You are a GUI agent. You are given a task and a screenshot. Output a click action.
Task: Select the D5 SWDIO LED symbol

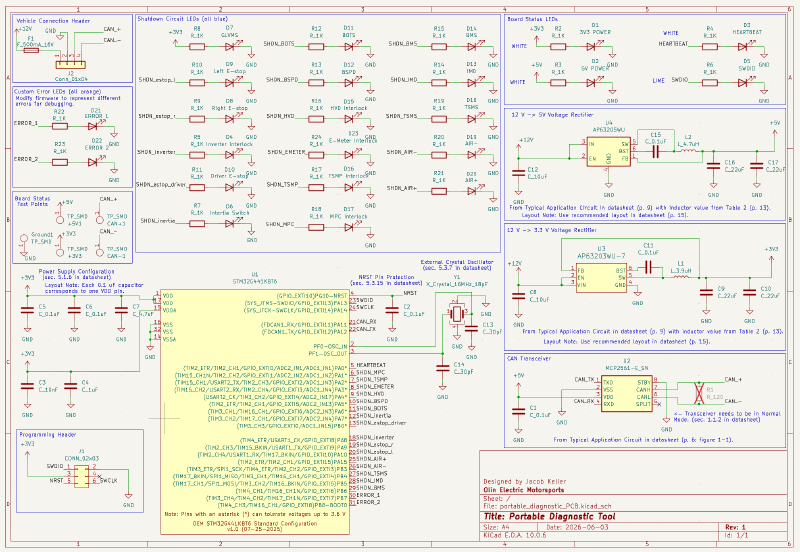click(743, 83)
